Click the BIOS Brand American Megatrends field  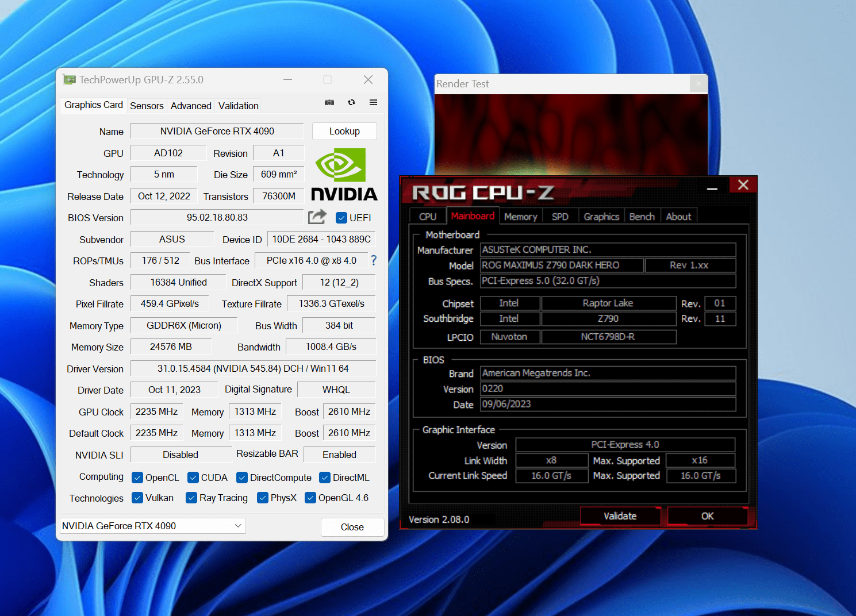pyautogui.click(x=608, y=373)
